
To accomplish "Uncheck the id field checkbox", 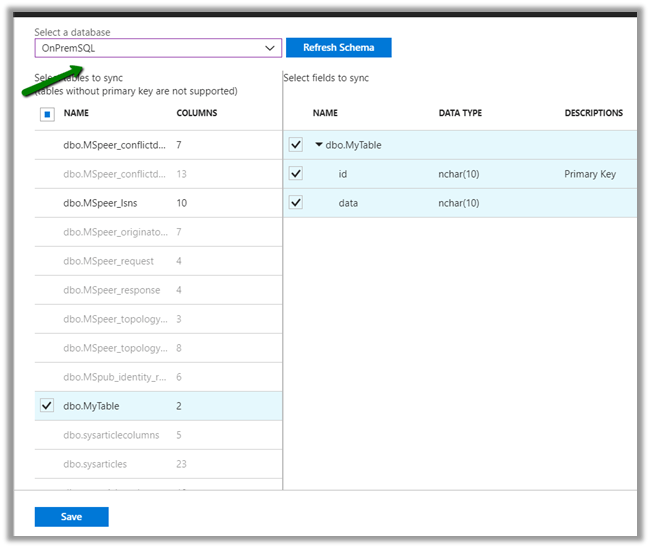I will pos(296,174).
